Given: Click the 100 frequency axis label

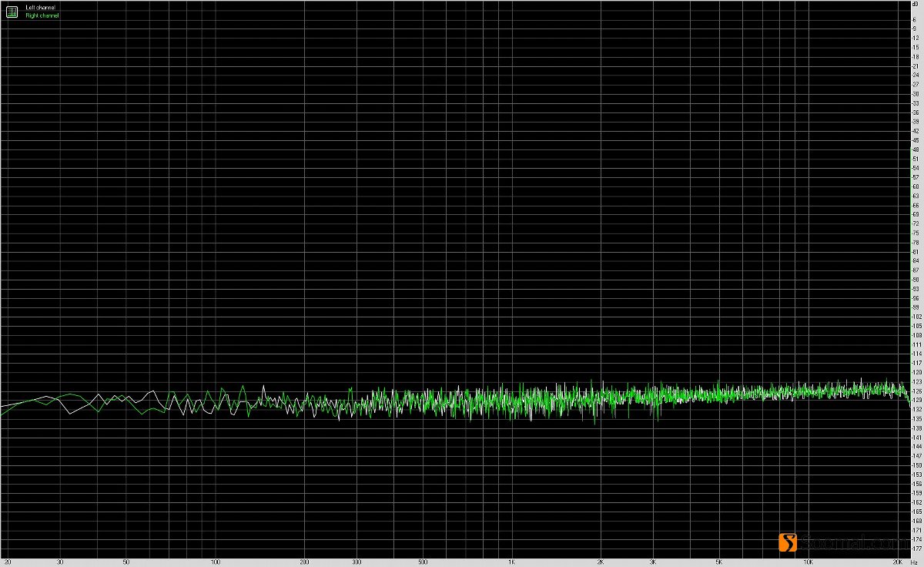Looking at the screenshot, I should [214, 562].
